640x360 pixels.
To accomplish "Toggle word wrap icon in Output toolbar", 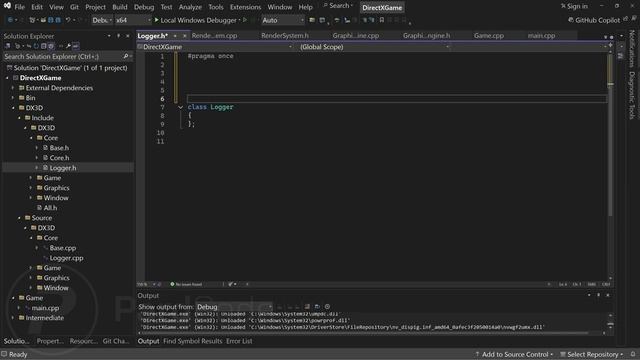I will (317, 307).
